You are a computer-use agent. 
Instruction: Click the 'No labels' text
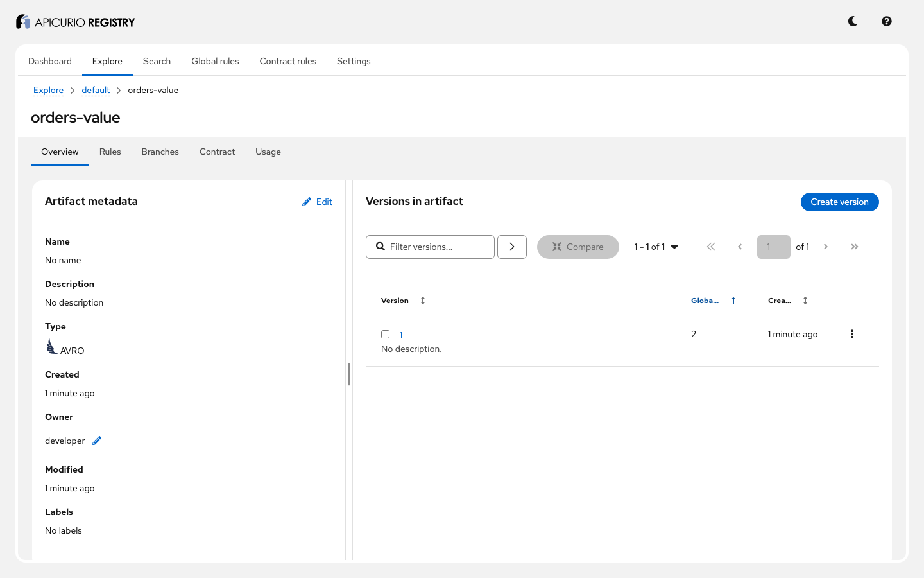[x=64, y=530]
